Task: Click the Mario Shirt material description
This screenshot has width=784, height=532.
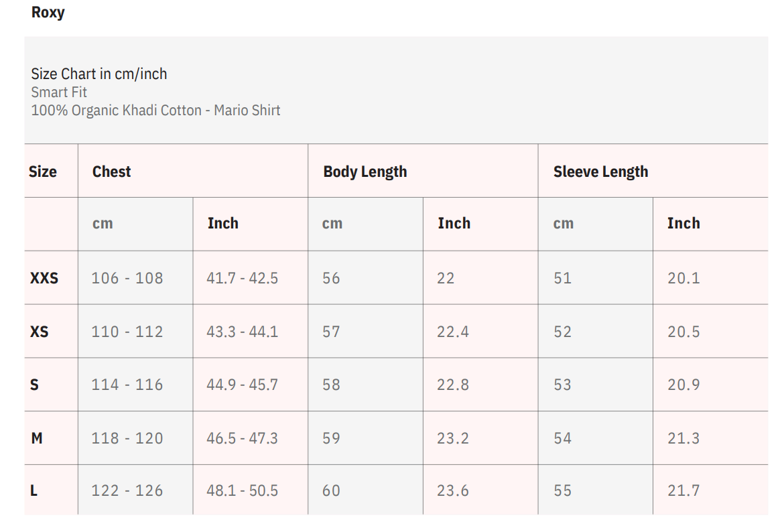Action: pos(155,111)
